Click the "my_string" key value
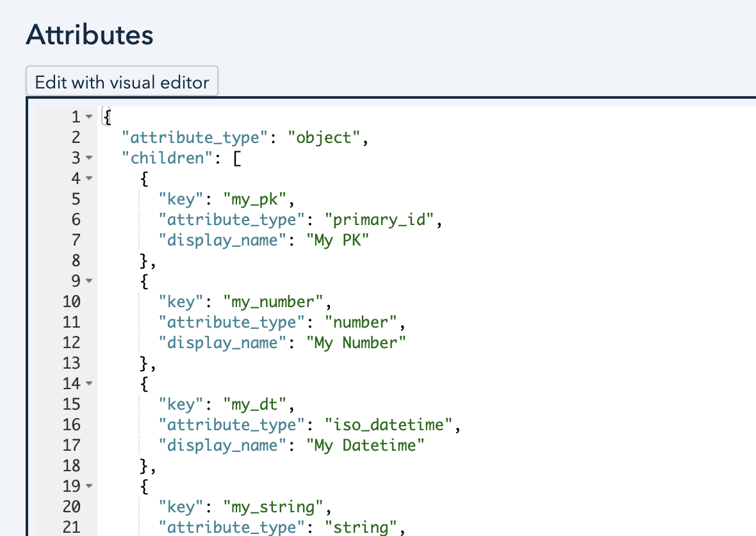 272,507
